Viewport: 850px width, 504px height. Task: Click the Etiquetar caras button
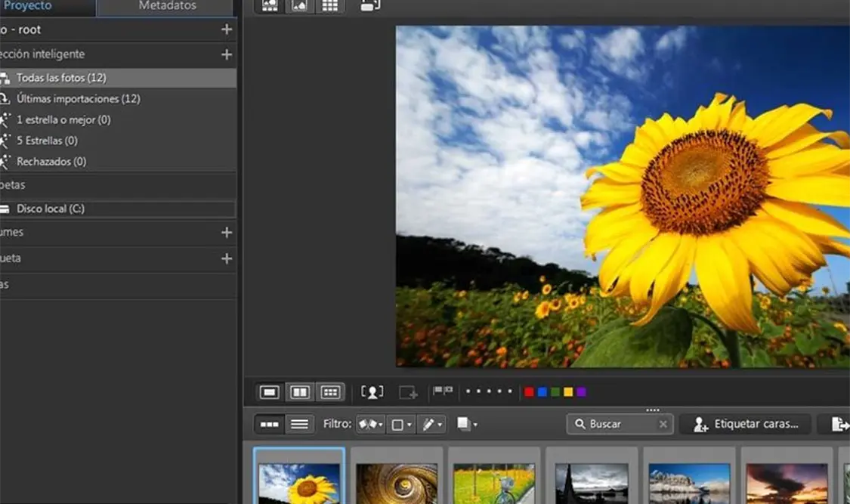pos(745,424)
